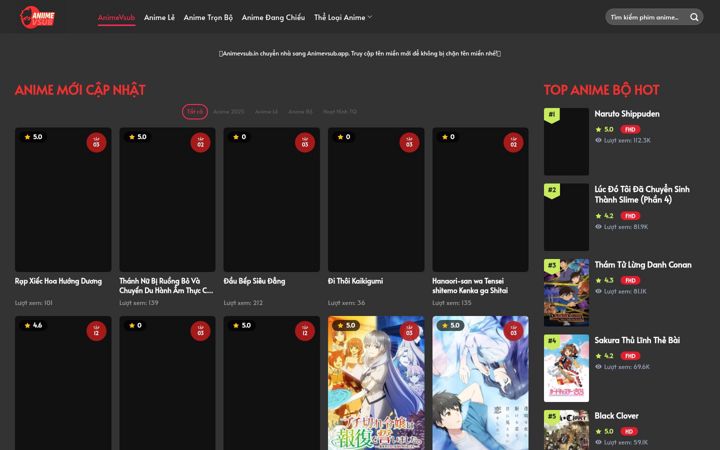Open Lúc Đó Tôi Đã Chuyển Sinh Thành Slime link
The height and width of the screenshot is (450, 720).
[x=642, y=194]
